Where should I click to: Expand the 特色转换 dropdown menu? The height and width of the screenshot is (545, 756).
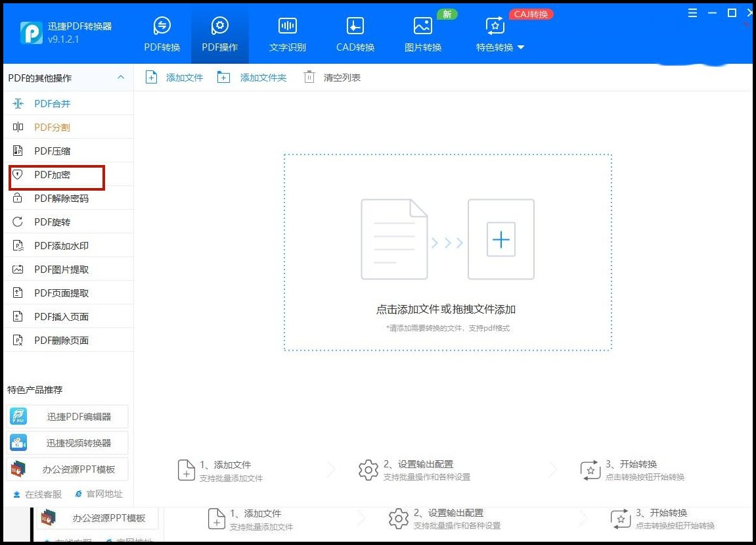[x=500, y=47]
